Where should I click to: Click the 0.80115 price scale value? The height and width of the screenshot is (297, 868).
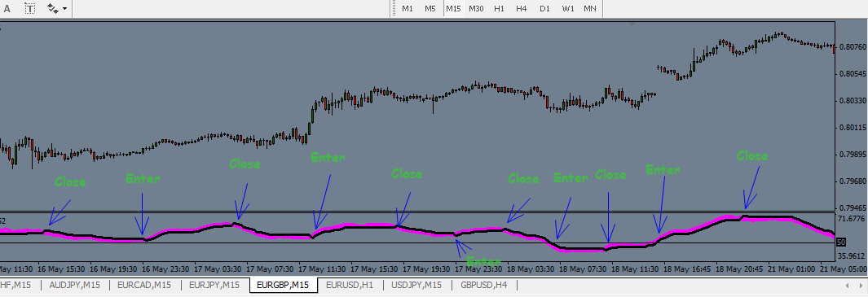tap(853, 127)
